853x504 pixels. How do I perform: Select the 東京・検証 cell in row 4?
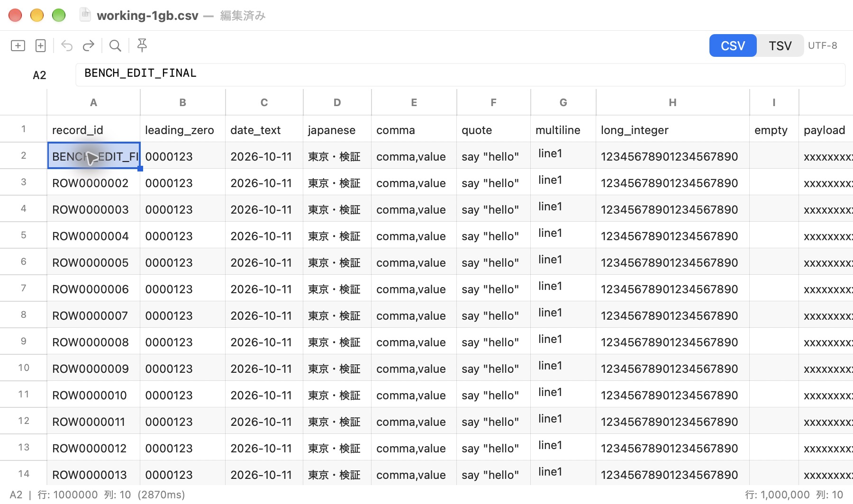337,209
